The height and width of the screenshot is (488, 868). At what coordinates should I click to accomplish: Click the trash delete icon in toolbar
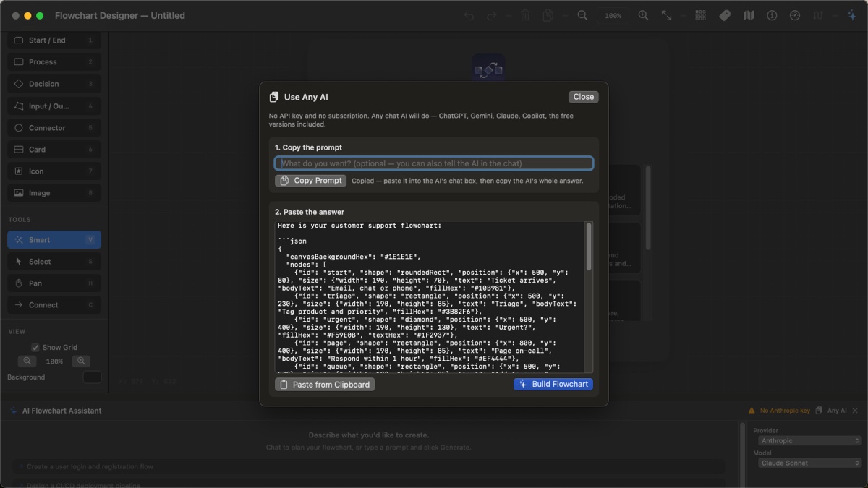point(526,15)
